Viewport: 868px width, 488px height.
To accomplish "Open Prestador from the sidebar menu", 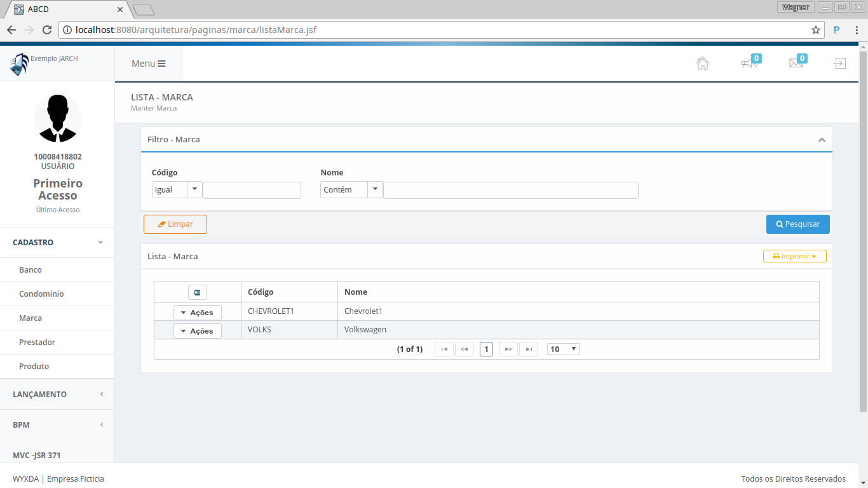I will [x=37, y=342].
